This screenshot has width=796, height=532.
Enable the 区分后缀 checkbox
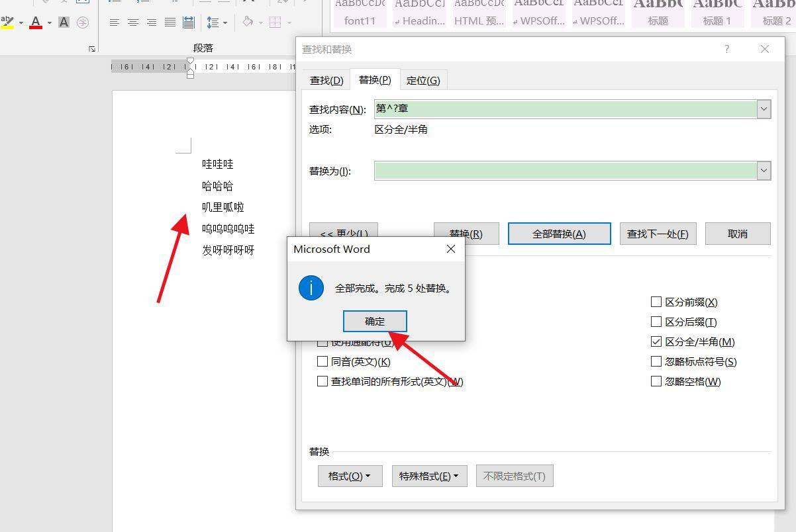(x=656, y=322)
